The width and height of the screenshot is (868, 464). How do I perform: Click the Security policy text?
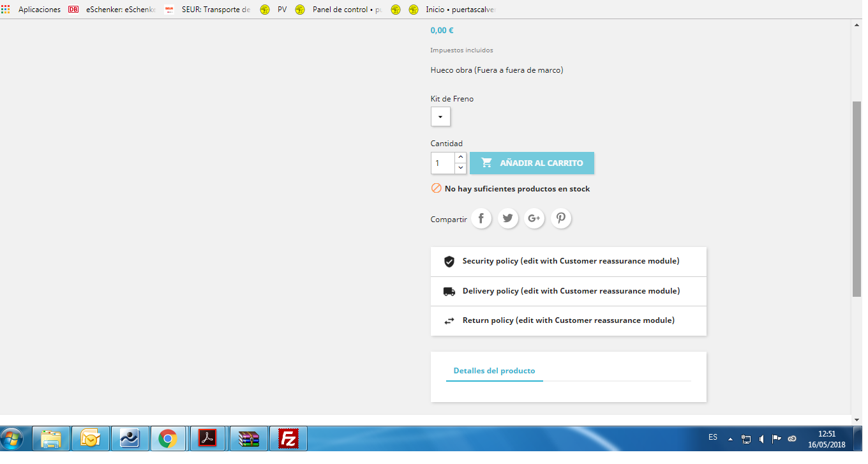[x=571, y=261]
